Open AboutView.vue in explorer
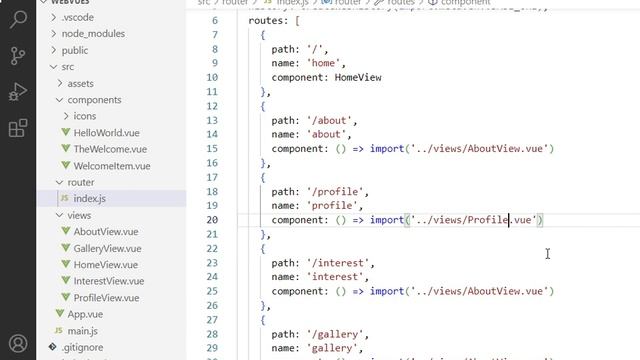The image size is (640, 360). point(106,231)
